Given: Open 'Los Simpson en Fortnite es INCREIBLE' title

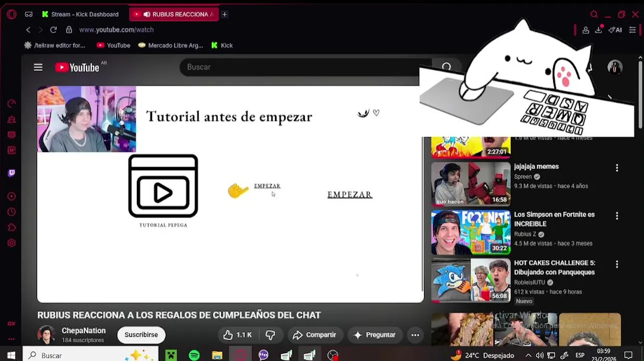Looking at the screenshot, I should (x=554, y=219).
